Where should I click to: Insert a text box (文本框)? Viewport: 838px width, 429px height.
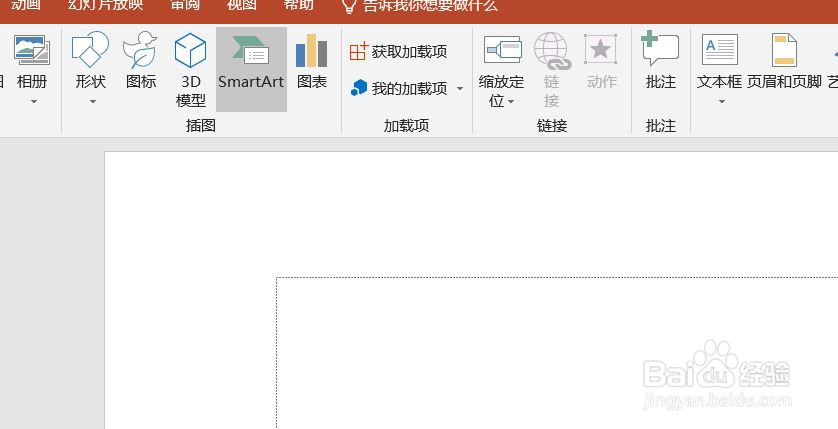(x=719, y=60)
